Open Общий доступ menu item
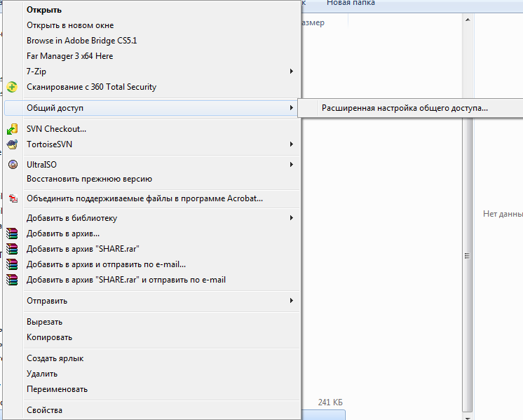Image resolution: width=523 pixels, height=420 pixels. (x=151, y=108)
